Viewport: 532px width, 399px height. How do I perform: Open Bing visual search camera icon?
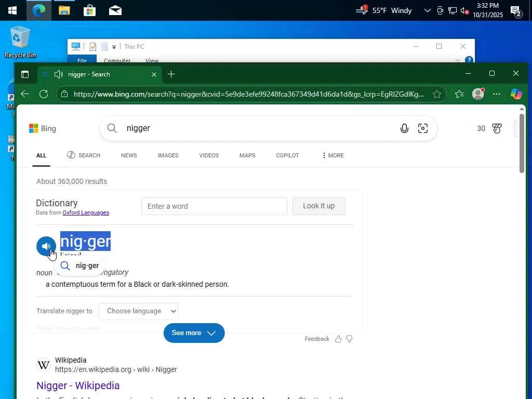point(423,128)
